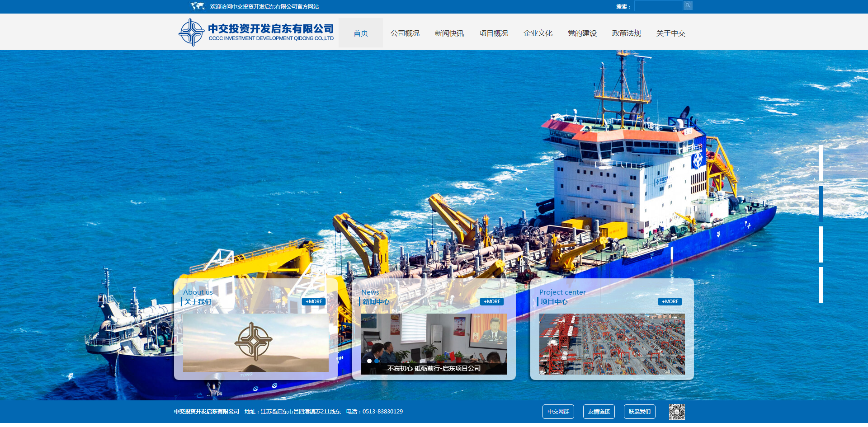Open 友情链接 friendly links button
This screenshot has width=868, height=427.
click(599, 412)
